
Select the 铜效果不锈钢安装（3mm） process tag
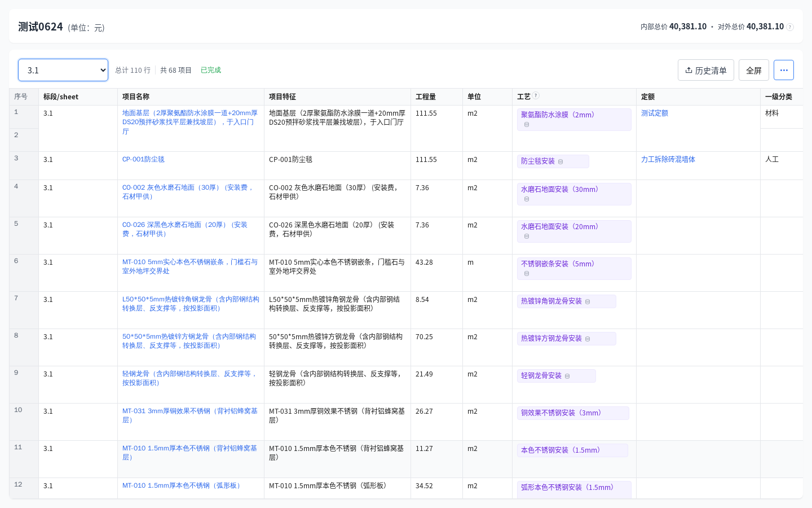(573, 413)
